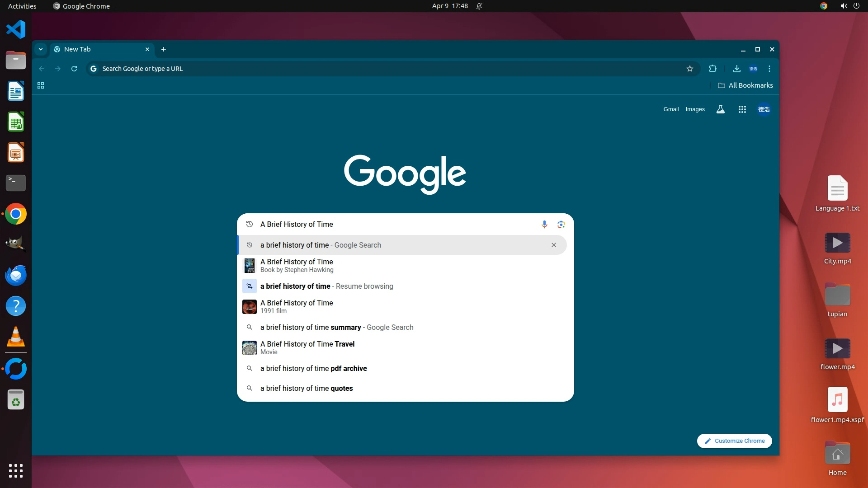868x488 pixels.
Task: Open a new tab with plus button
Action: coord(164,49)
